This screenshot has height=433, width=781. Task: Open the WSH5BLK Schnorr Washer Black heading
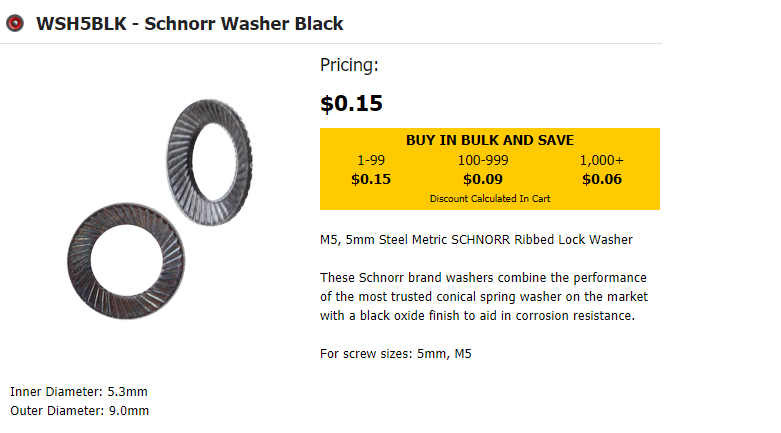[x=190, y=23]
